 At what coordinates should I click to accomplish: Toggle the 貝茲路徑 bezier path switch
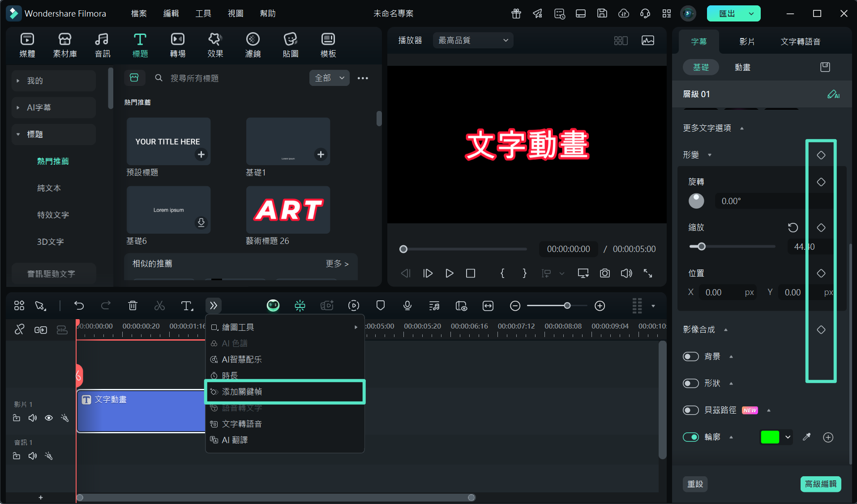point(691,410)
